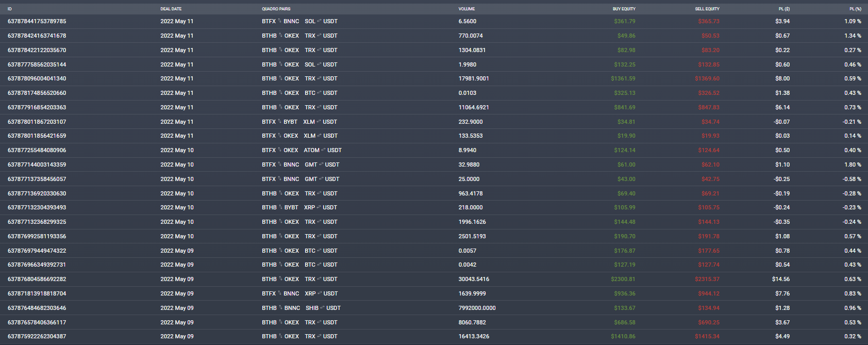Select the row with volume 30043.5416
Screen dimensions: 868x345
point(474,279)
